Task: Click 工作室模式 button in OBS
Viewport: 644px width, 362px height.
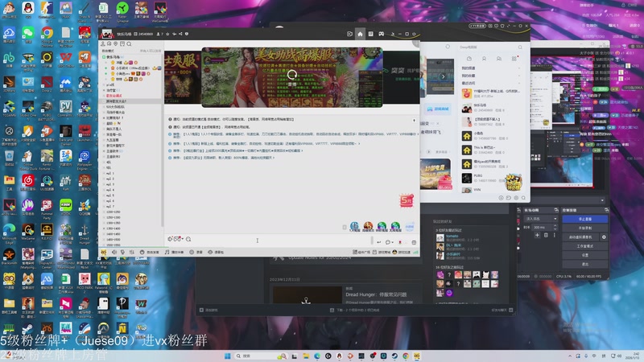Action: coord(585,246)
